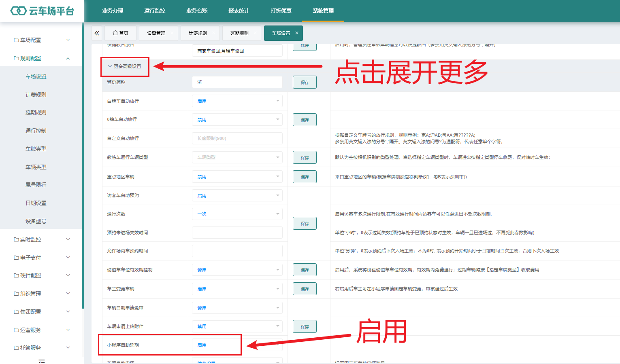This screenshot has width=620, height=364.
Task: Open the 业务办理 top menu
Action: [113, 11]
